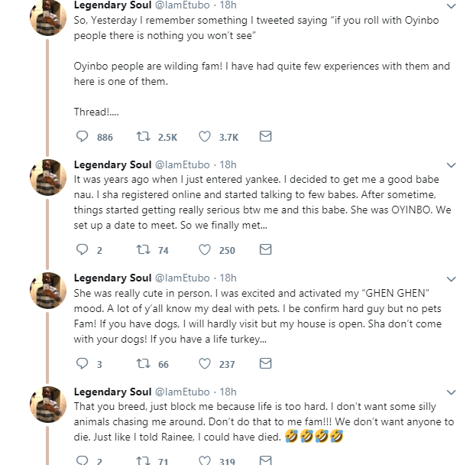Click message icon under the GHEN GHEN tweet
Viewport: 476px width, 465px height.
click(x=265, y=364)
